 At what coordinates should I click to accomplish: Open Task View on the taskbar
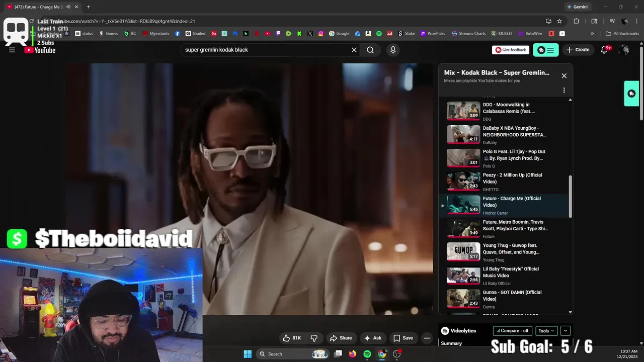pos(338,354)
